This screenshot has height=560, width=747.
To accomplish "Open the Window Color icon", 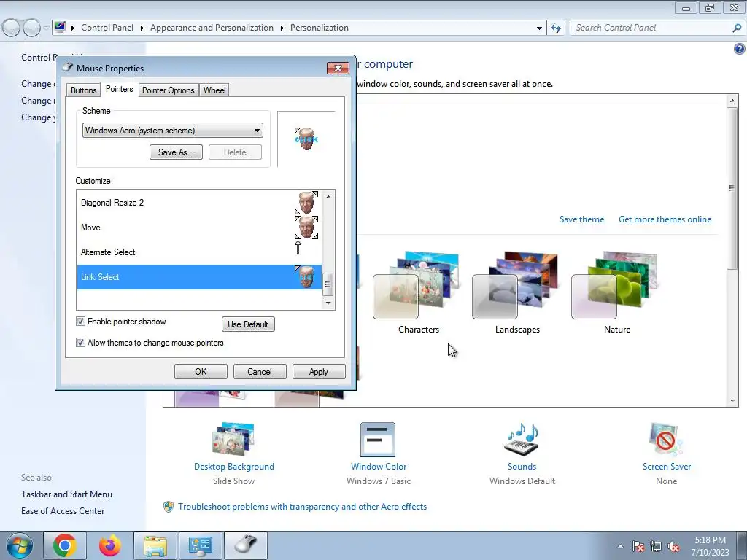I will (x=378, y=439).
